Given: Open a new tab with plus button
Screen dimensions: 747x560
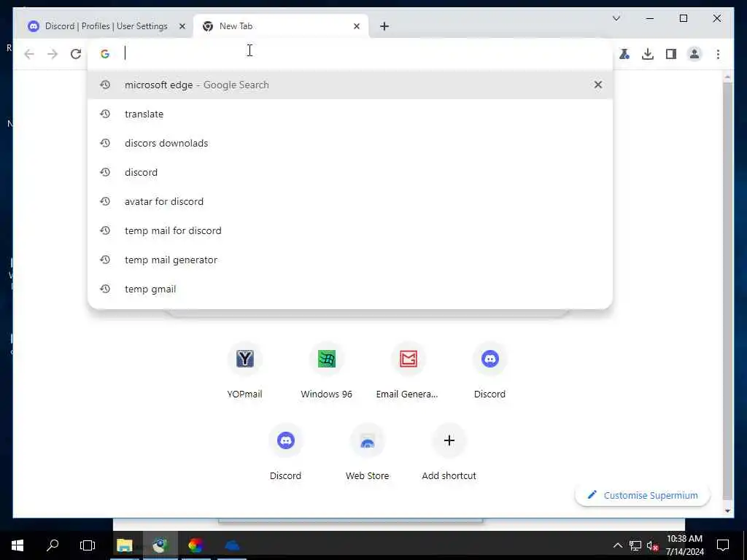Looking at the screenshot, I should pos(384,26).
